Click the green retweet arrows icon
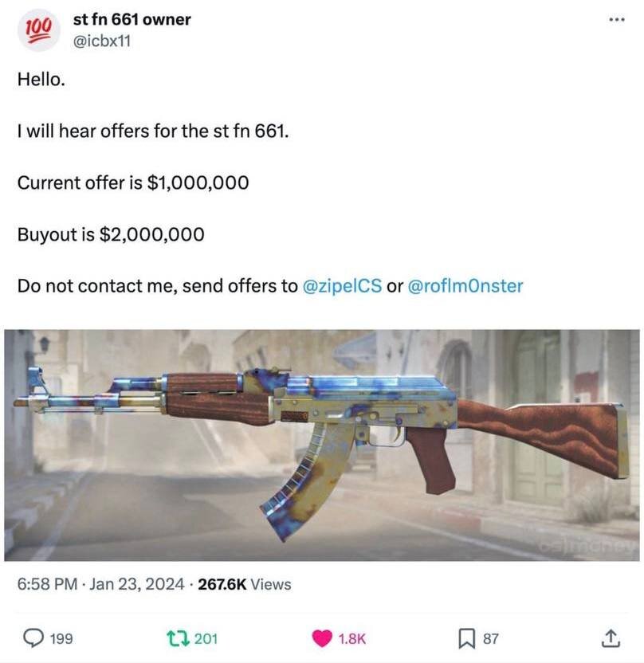The height and width of the screenshot is (663, 644). (x=178, y=638)
